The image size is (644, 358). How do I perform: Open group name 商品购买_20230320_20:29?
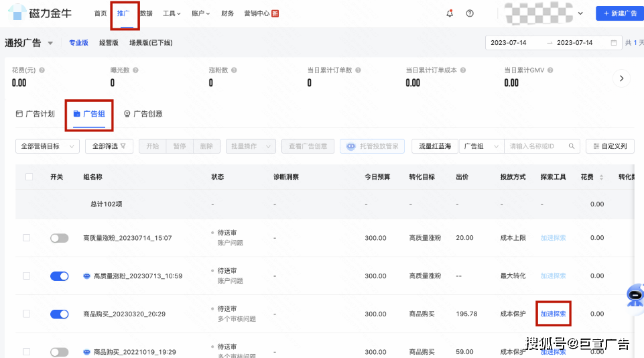125,314
